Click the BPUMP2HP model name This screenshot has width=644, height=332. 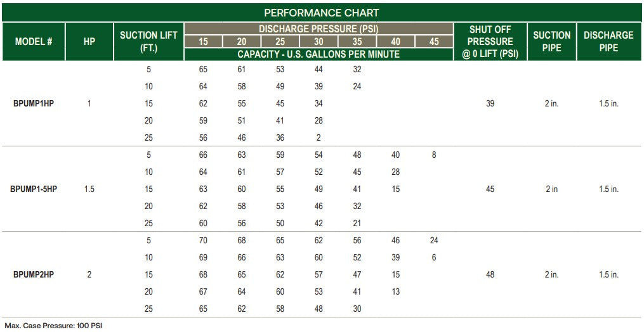34,274
